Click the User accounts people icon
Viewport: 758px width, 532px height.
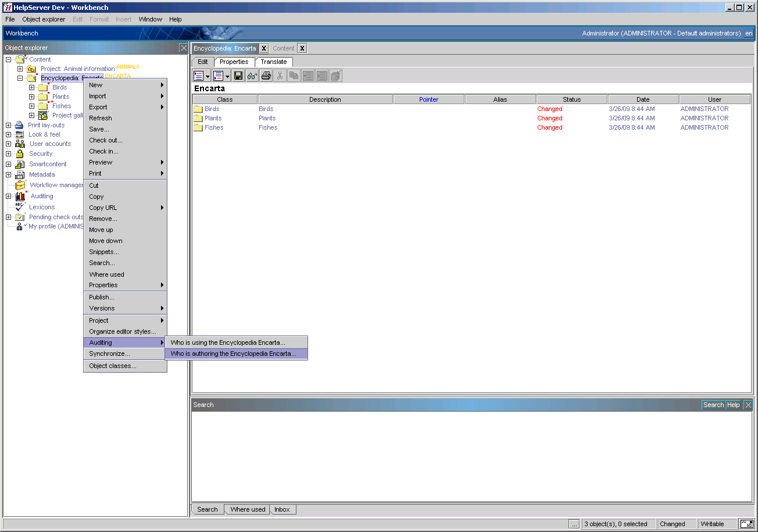20,144
